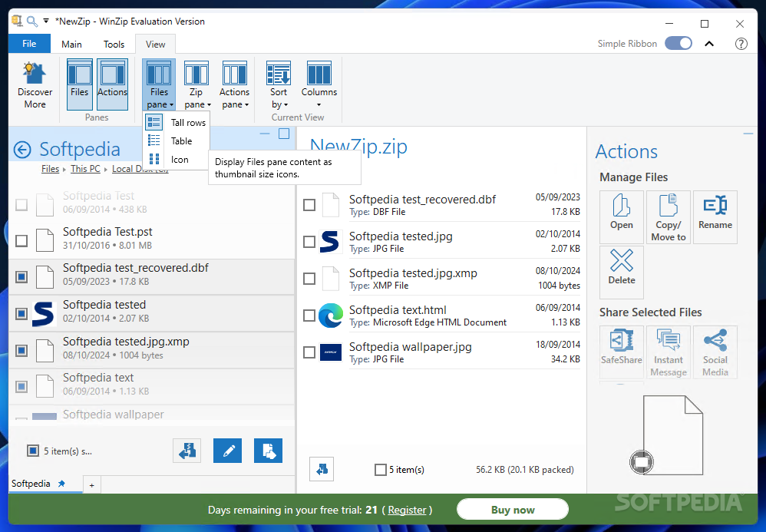Viewport: 766px width, 532px height.
Task: Expand the Columns dropdown
Action: (319, 85)
